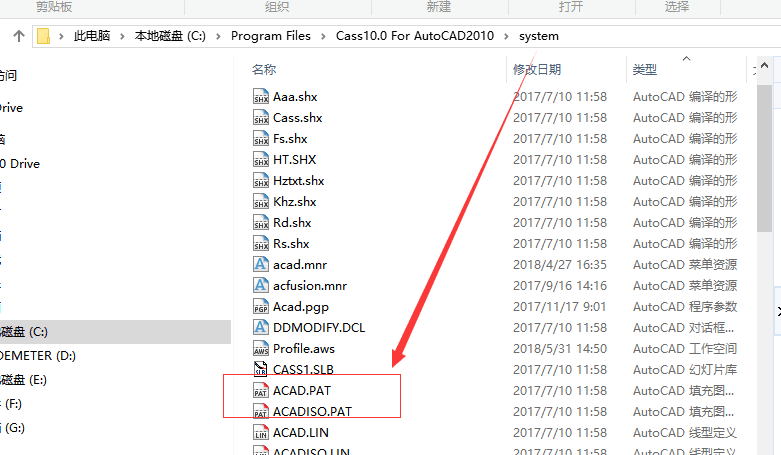Click the file list scrollbar up arrow
781x455 pixels.
(x=765, y=66)
